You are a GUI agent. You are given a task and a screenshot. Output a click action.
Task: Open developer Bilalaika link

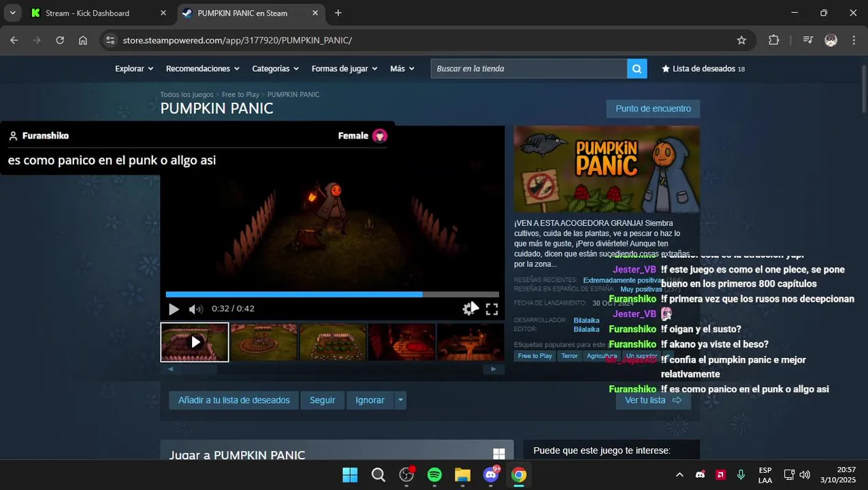[586, 321]
